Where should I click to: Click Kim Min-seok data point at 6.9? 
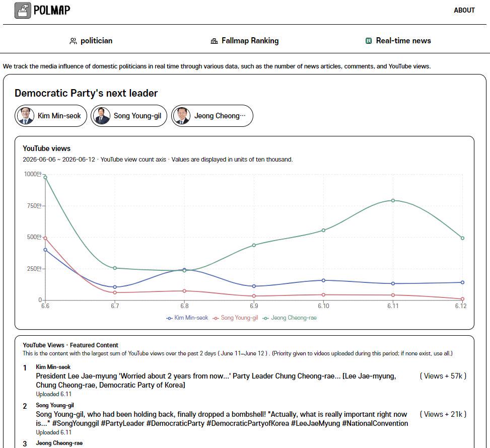point(254,286)
